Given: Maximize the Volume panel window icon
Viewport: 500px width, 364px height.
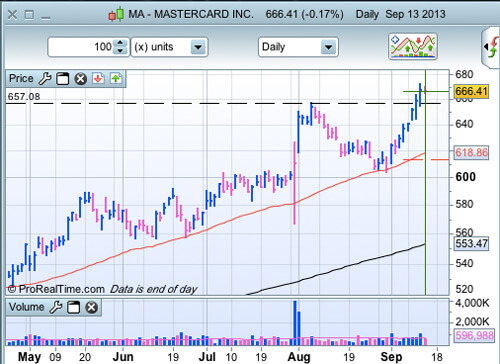Looking at the screenshot, I should [x=74, y=307].
